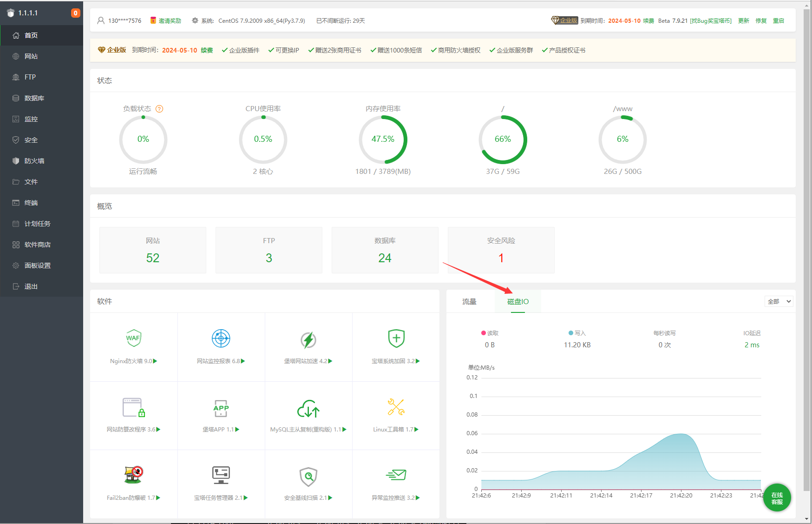Image resolution: width=812 pixels, height=524 pixels.
Task: Open the 数据库 24 overview card
Action: click(x=385, y=250)
